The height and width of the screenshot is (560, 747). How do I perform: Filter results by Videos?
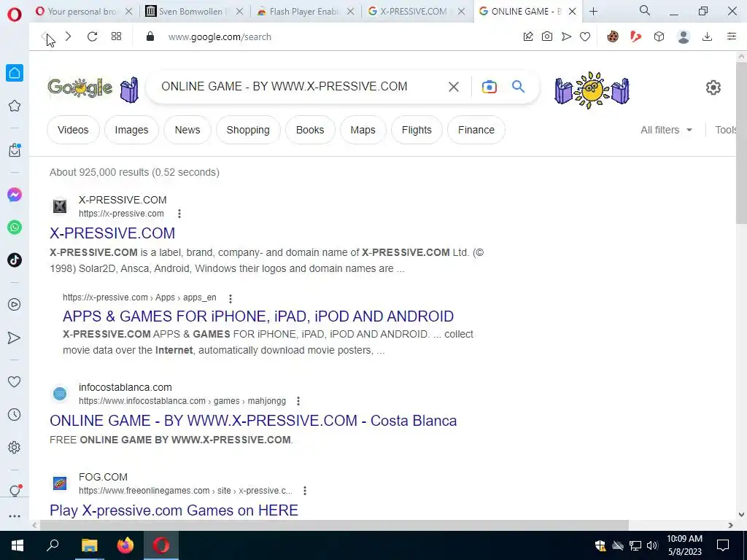pyautogui.click(x=73, y=130)
